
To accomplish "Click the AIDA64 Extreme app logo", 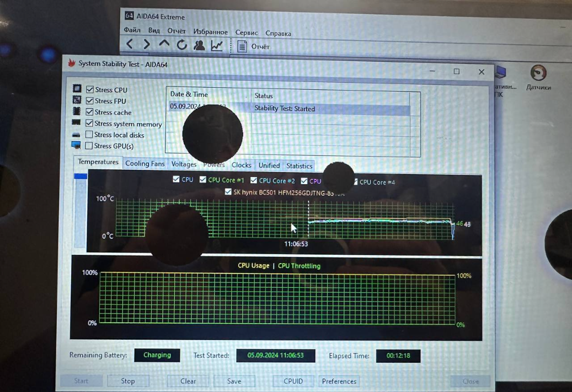I will [x=129, y=15].
